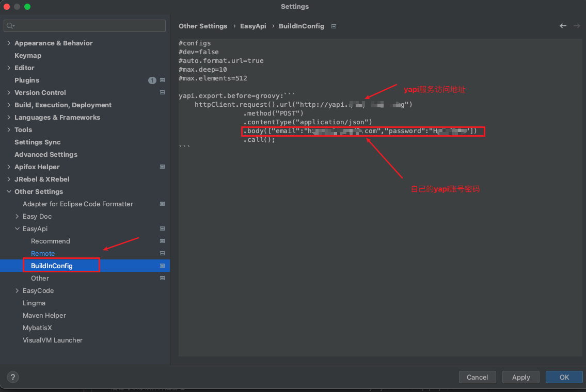Collapse the EasyApi node
This screenshot has width=586, height=392.
[x=17, y=228]
